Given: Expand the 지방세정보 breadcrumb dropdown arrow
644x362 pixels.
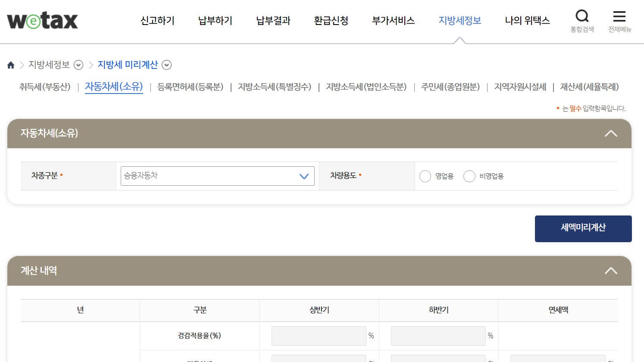Looking at the screenshot, I should pos(78,65).
